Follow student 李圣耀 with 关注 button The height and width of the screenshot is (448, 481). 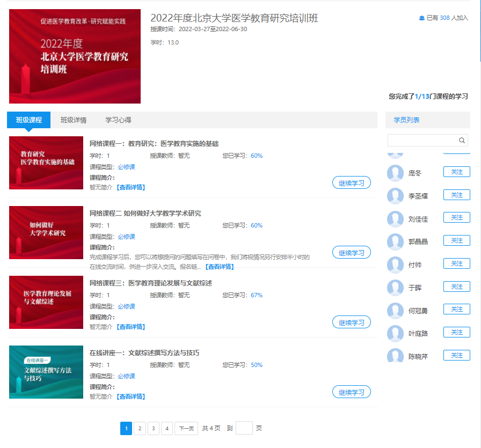click(457, 195)
